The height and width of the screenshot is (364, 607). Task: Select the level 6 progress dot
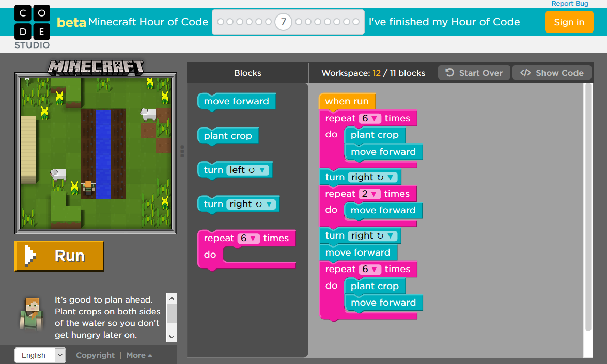coord(268,22)
